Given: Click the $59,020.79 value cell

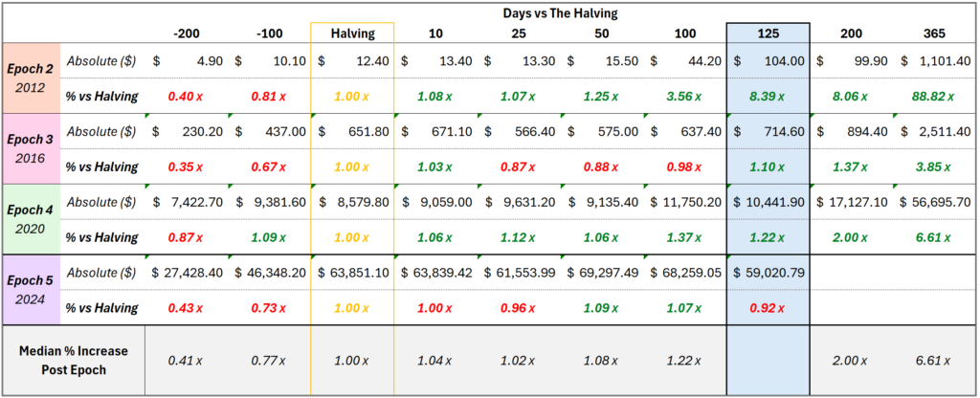Looking at the screenshot, I should click(768, 272).
